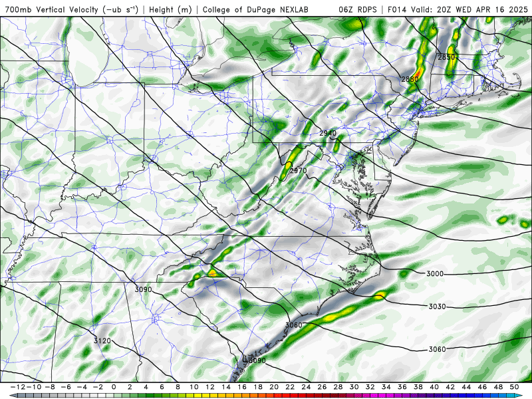Click the 4 value on the color scale

pyautogui.click(x=146, y=387)
